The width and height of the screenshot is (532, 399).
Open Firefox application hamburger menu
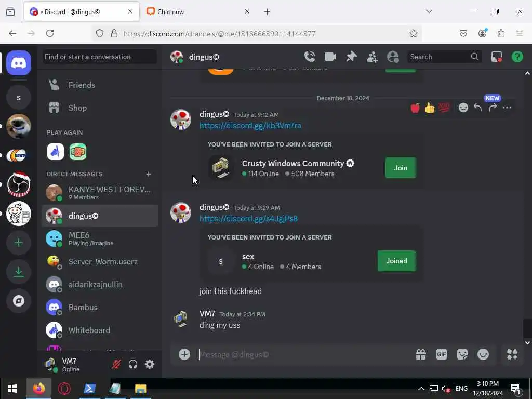tap(520, 33)
